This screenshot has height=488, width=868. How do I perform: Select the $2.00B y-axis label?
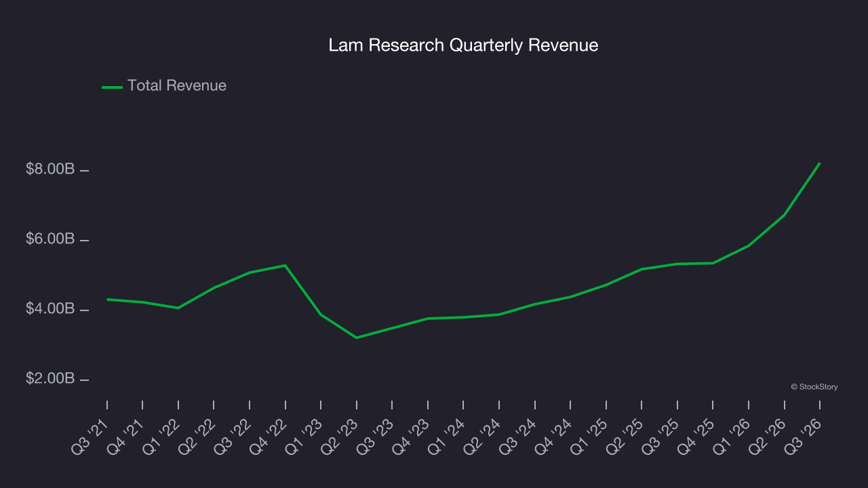coord(50,379)
